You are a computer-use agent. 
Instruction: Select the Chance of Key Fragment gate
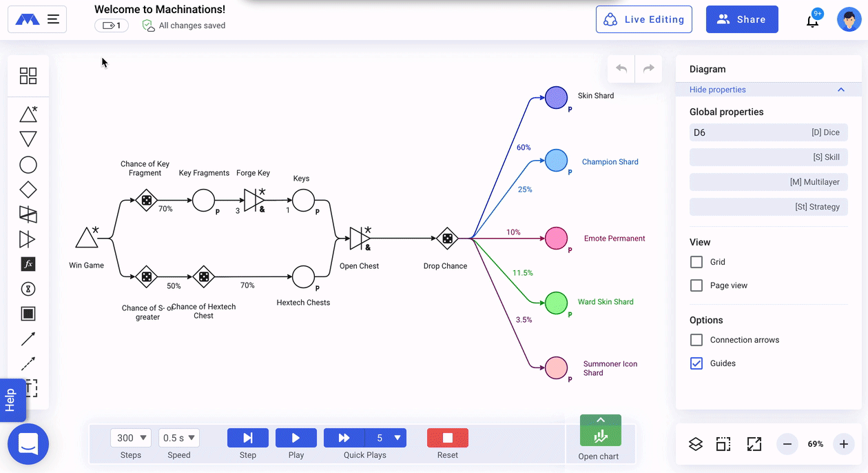[x=146, y=200]
